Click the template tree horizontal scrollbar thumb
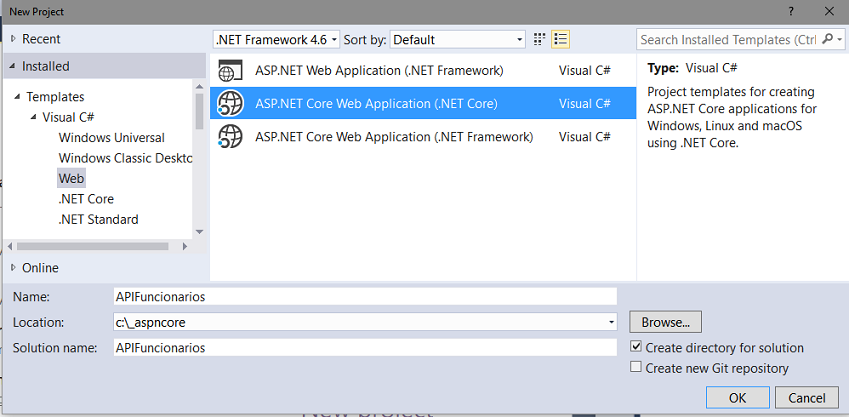This screenshot has width=849, height=417. coord(92,246)
